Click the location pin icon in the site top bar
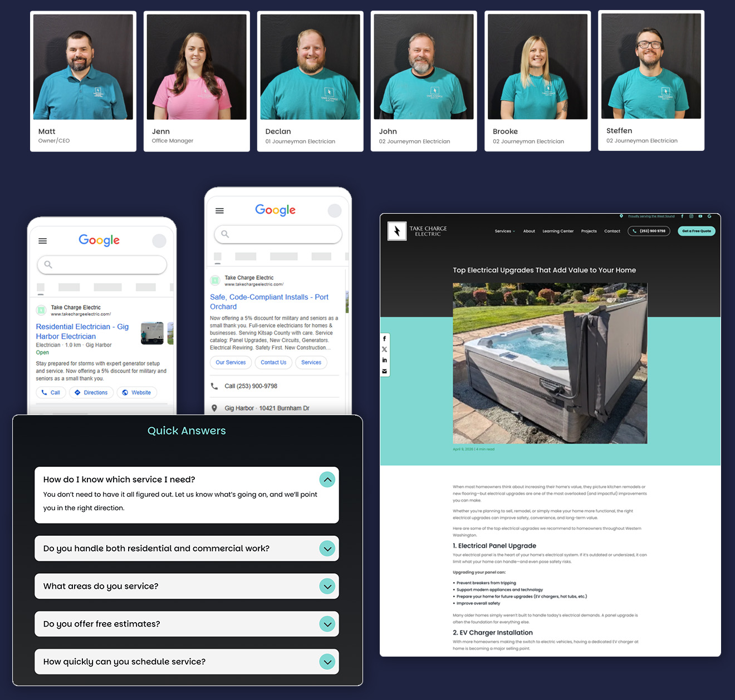This screenshot has height=700, width=735. (x=621, y=216)
